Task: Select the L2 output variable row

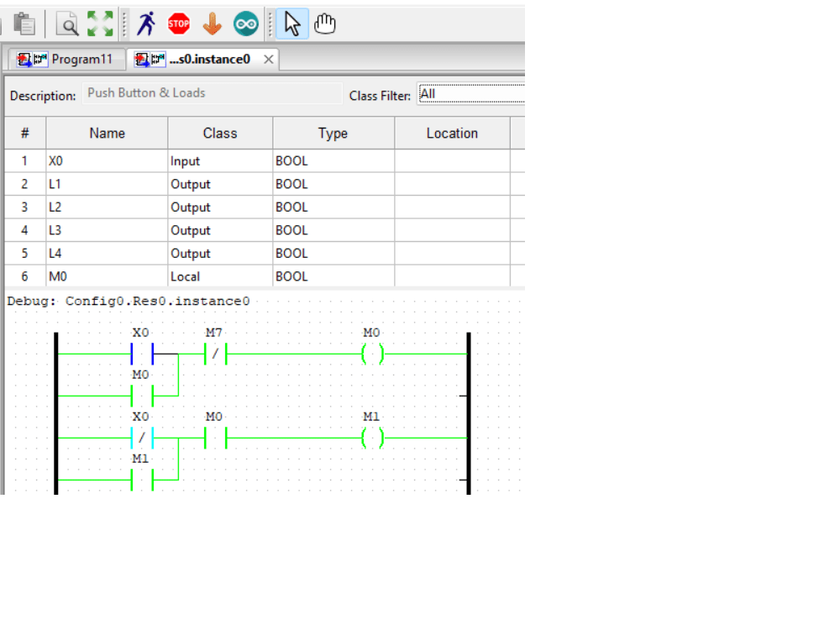Action: (106, 207)
